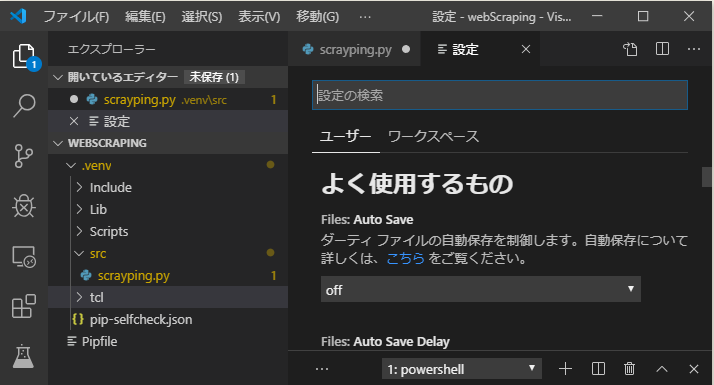
Task: Close 設定 in open editors list
Action: pyautogui.click(x=74, y=121)
